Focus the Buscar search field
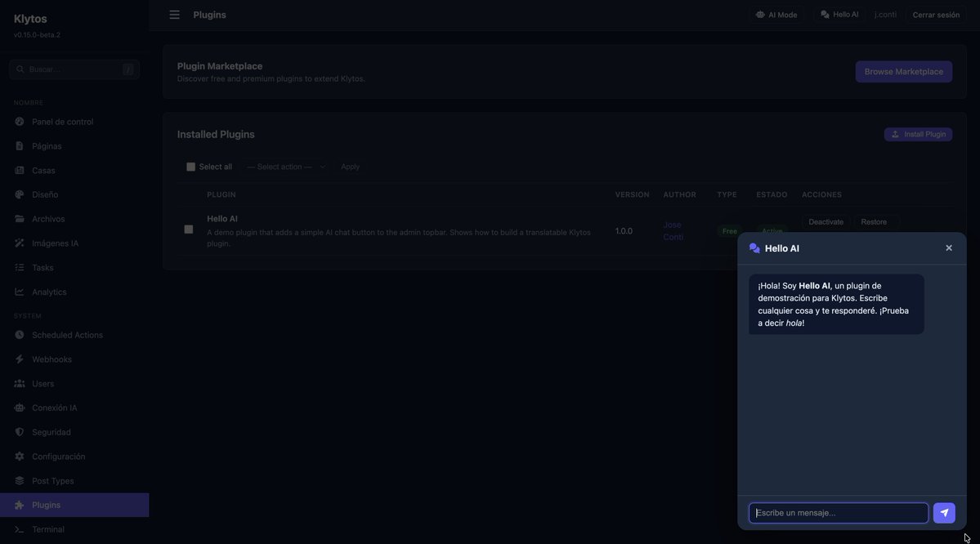Image resolution: width=980 pixels, height=544 pixels. [x=74, y=69]
